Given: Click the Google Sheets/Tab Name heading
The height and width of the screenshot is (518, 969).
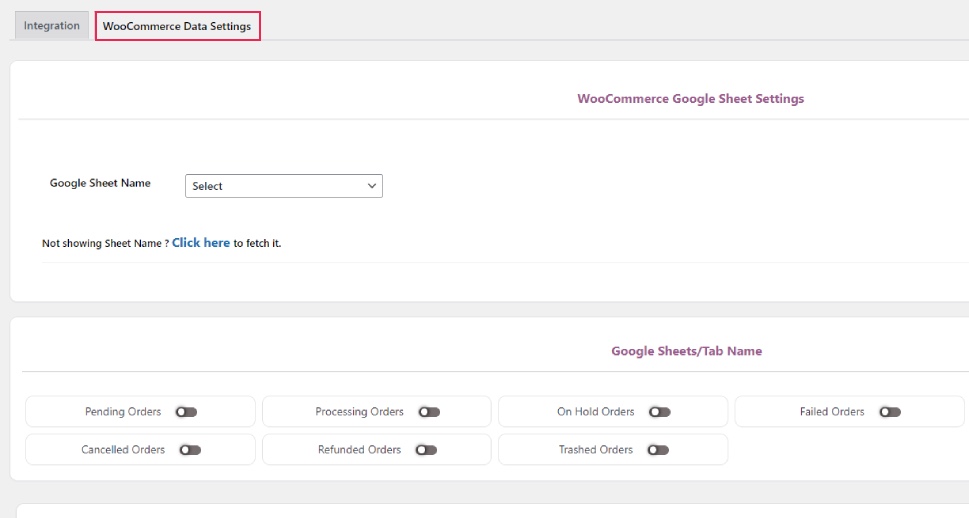Looking at the screenshot, I should [x=687, y=351].
